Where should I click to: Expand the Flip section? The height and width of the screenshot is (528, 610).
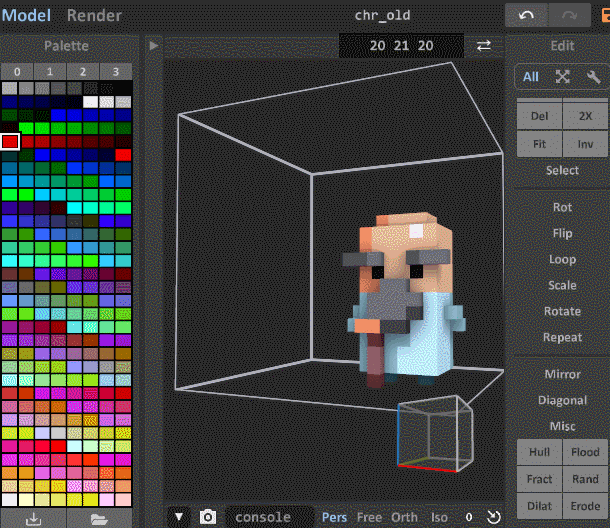click(562, 233)
